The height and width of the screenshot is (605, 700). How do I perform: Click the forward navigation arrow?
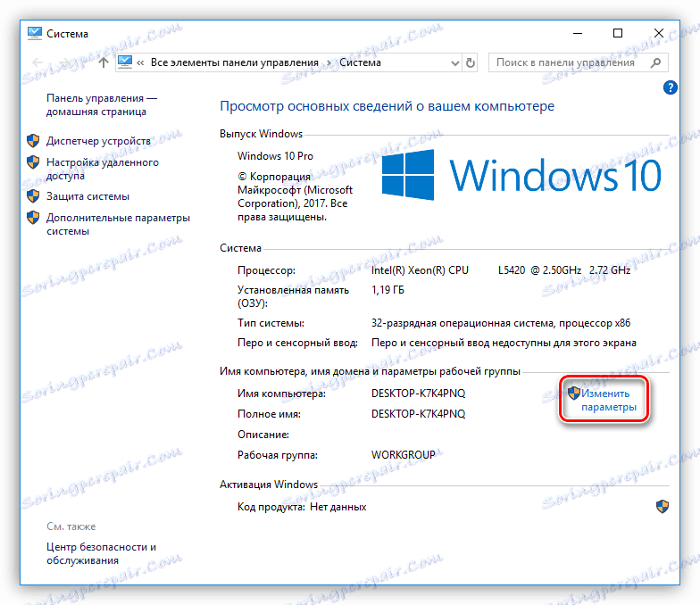coord(66,62)
